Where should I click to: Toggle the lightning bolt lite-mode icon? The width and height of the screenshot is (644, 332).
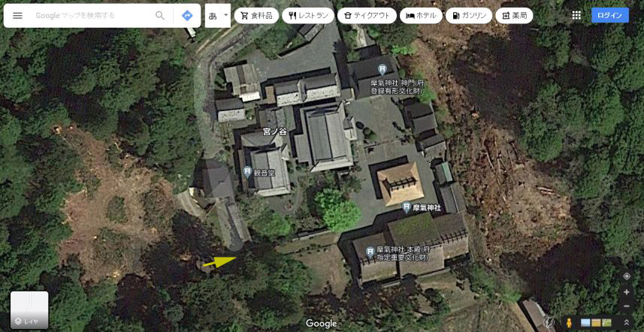click(549, 322)
